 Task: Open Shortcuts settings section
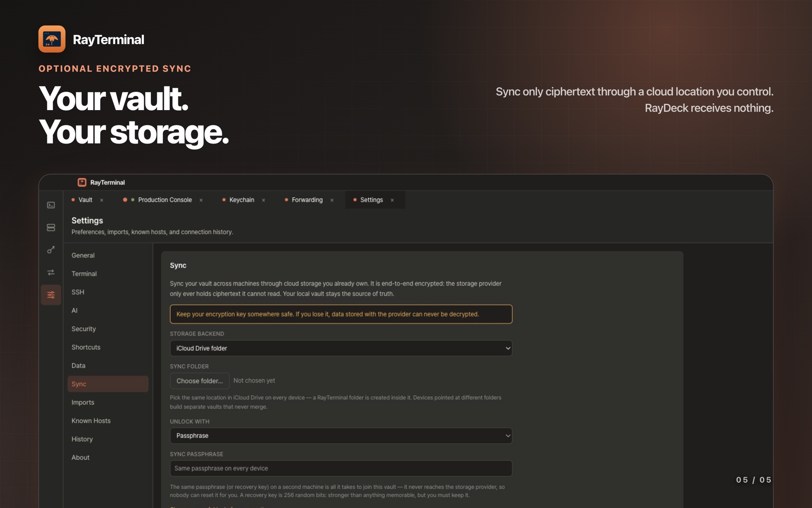[108, 347]
